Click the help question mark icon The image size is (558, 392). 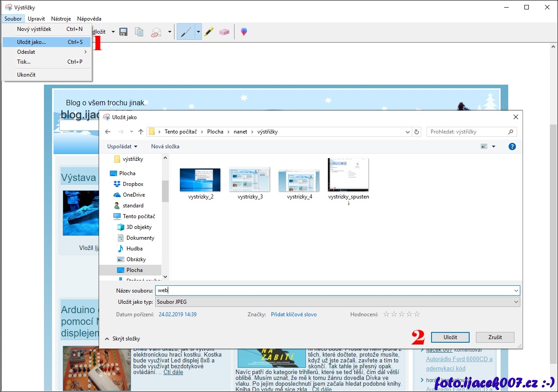(512, 146)
